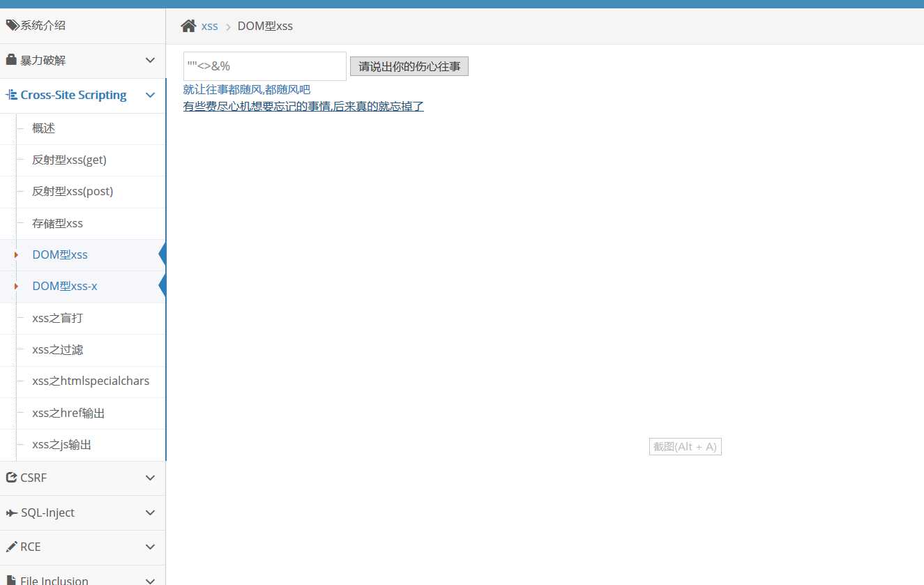Expand the 暴力破解 chevron

coord(150,61)
